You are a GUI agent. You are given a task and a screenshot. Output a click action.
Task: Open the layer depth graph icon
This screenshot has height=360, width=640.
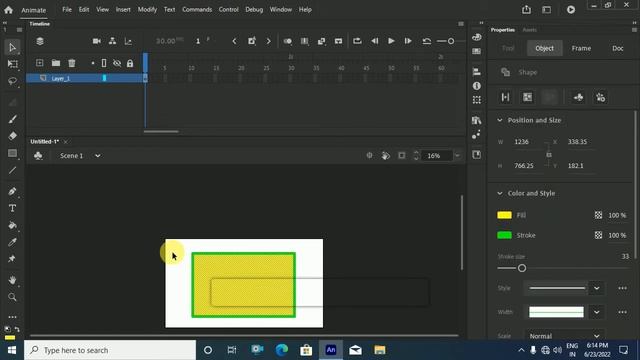point(128,41)
